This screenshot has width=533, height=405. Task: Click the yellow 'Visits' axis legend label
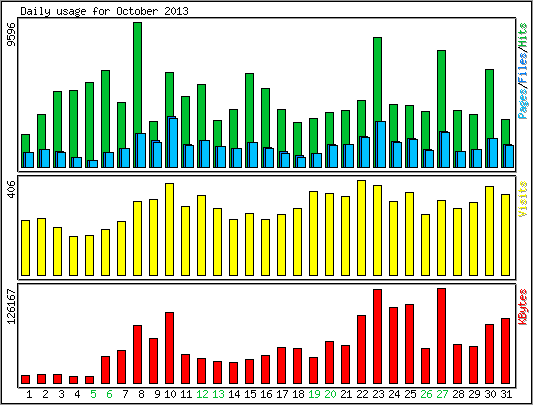pyautogui.click(x=523, y=199)
